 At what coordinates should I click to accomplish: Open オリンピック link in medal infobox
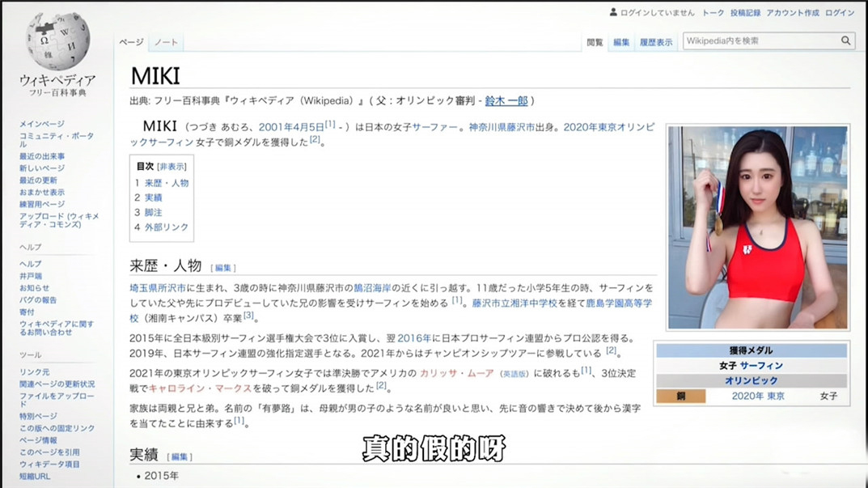tap(752, 380)
